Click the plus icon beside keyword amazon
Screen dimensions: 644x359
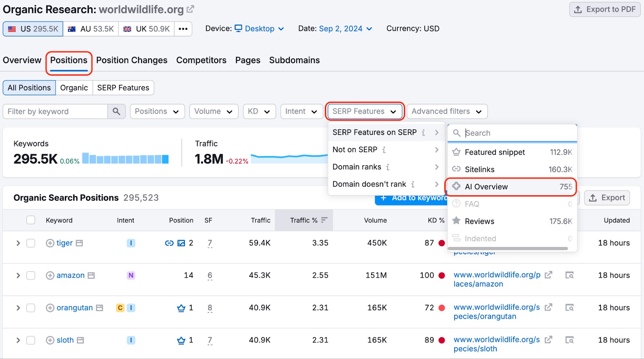coord(50,276)
